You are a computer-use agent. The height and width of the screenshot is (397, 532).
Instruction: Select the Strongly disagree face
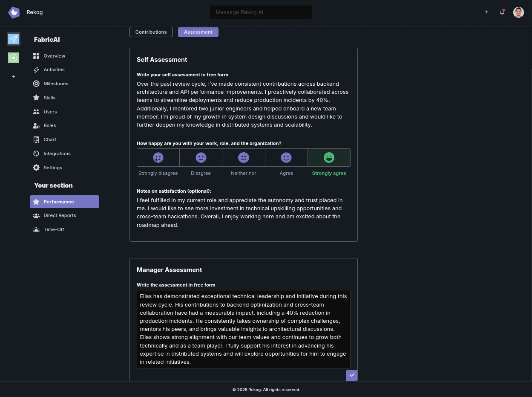[158, 158]
